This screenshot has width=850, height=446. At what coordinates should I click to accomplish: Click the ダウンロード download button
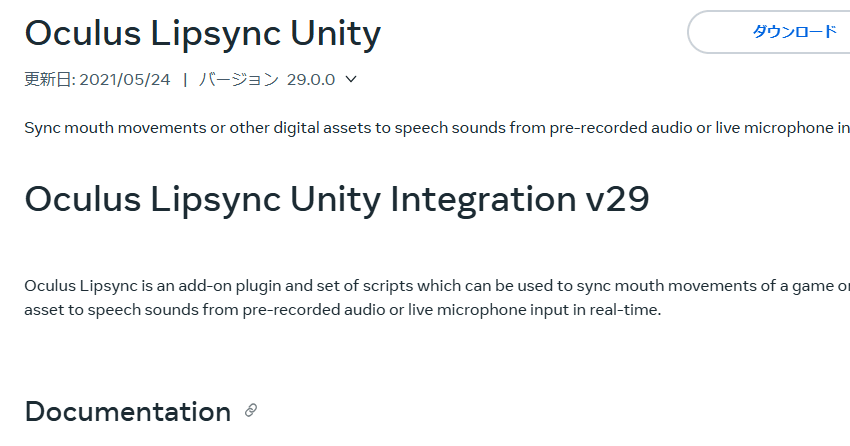(769, 32)
